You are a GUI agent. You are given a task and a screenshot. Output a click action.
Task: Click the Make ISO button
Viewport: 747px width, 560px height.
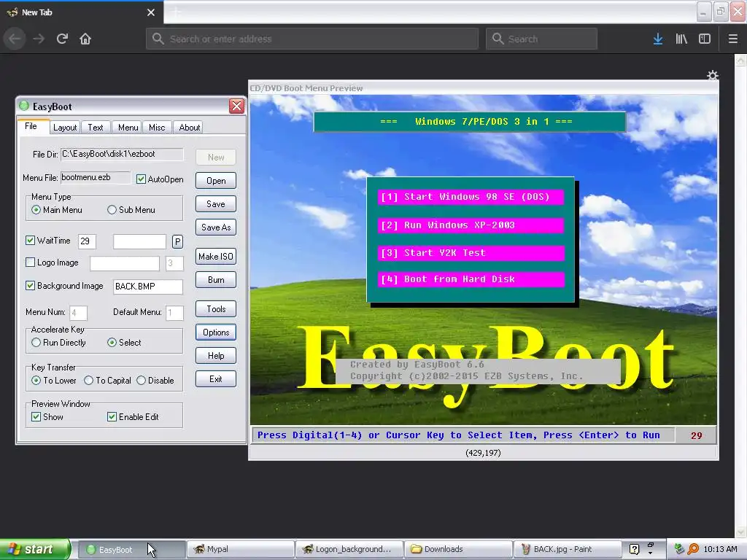click(x=216, y=256)
